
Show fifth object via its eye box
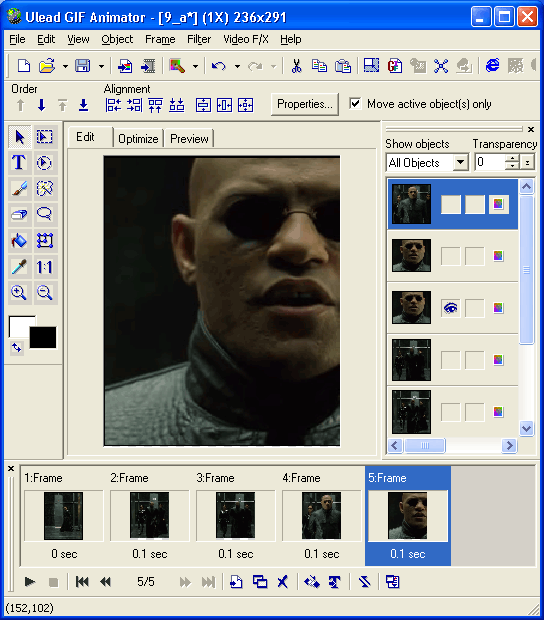pos(451,412)
